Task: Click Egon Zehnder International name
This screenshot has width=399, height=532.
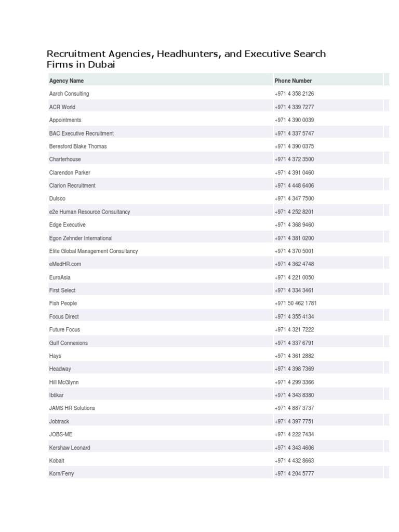Action: tap(81, 238)
